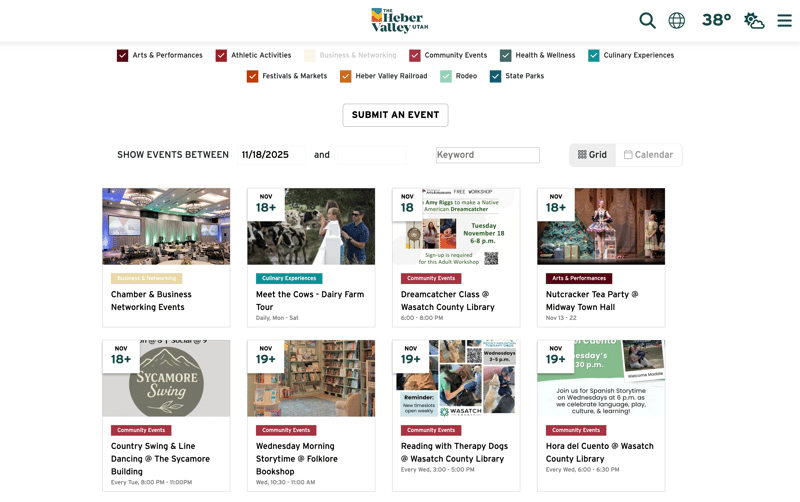Switch to Grid view

pyautogui.click(x=592, y=155)
